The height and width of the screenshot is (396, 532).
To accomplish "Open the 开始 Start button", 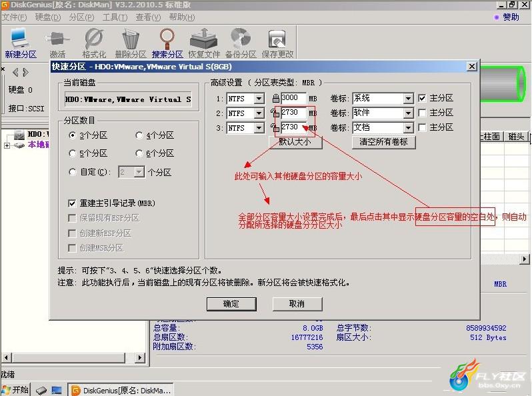I will (x=15, y=389).
